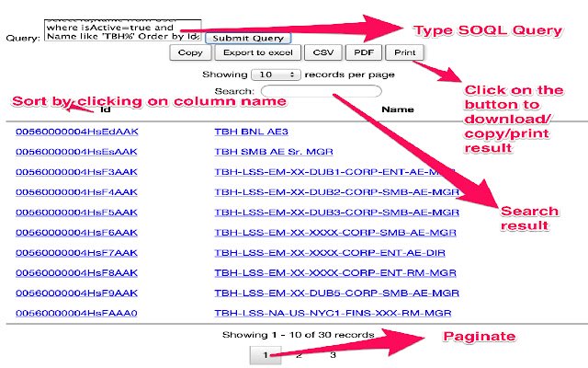Viewport: 588px width, 368px height.
Task: Click into the SOQL Query text area
Action: click(122, 30)
